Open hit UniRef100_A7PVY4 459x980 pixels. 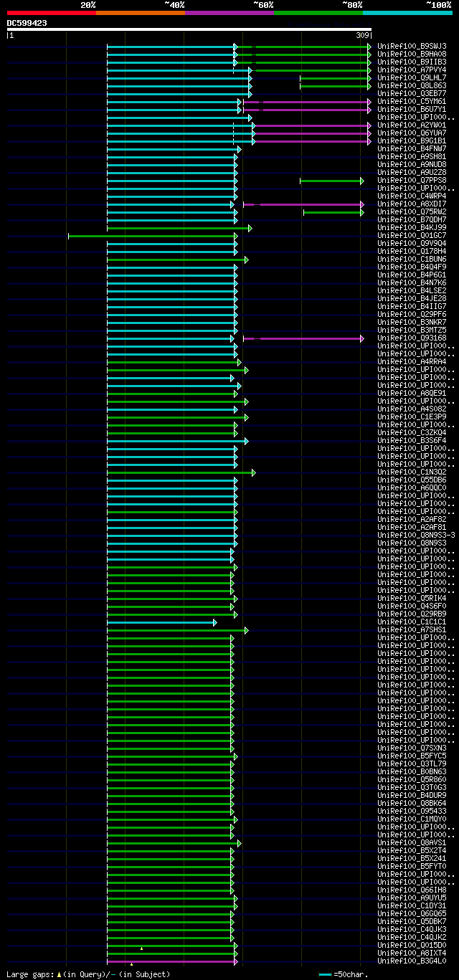click(412, 70)
